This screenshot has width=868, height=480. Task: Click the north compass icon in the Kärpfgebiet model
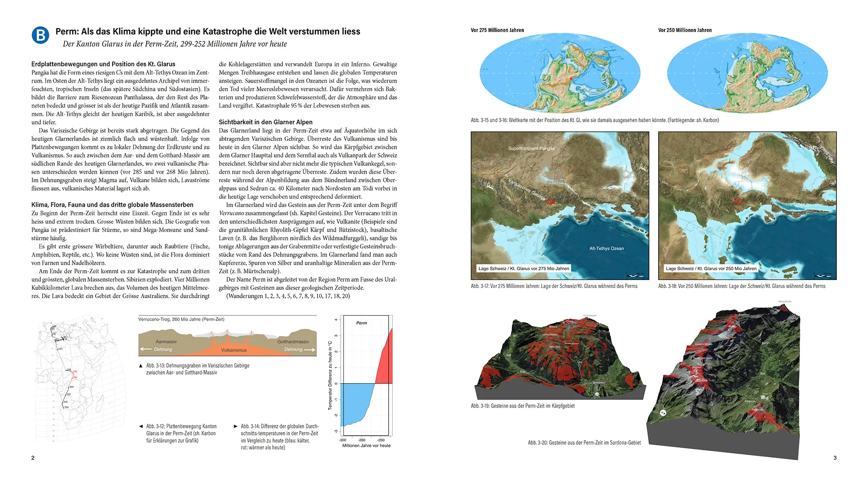point(597,394)
